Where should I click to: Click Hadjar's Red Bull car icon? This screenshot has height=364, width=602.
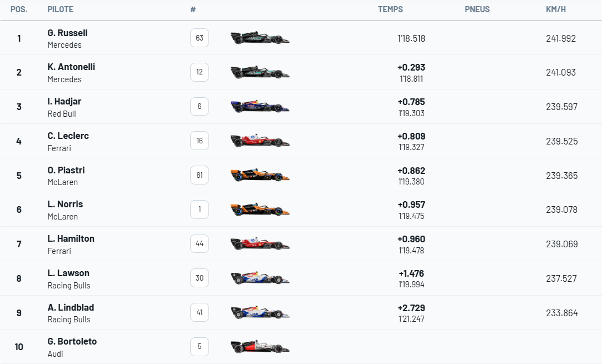pos(260,106)
